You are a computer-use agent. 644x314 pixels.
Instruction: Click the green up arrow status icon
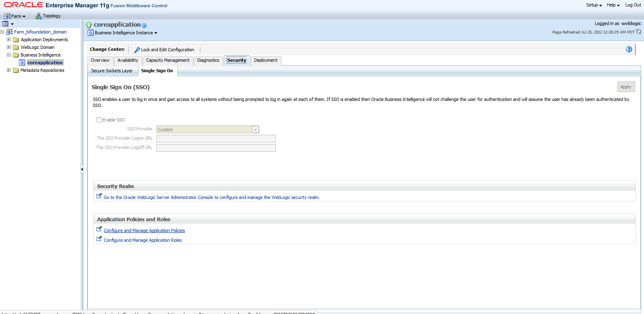pyautogui.click(x=89, y=25)
